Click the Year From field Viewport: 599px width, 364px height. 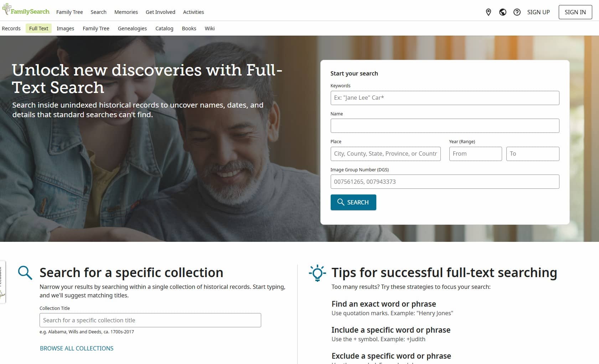(475, 154)
